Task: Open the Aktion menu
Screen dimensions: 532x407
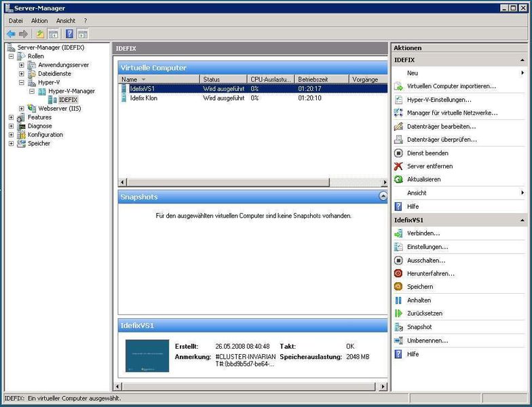Action: [39, 20]
